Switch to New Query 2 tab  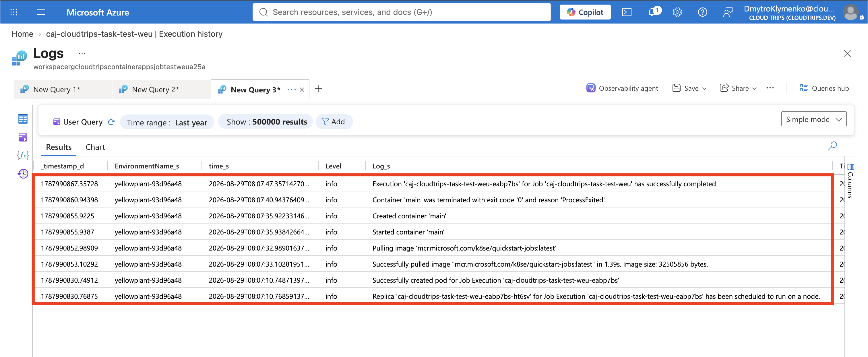click(161, 90)
